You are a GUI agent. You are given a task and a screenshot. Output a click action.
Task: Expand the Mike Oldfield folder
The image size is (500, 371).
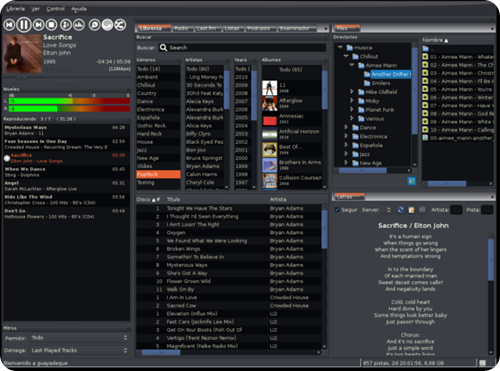point(352,91)
